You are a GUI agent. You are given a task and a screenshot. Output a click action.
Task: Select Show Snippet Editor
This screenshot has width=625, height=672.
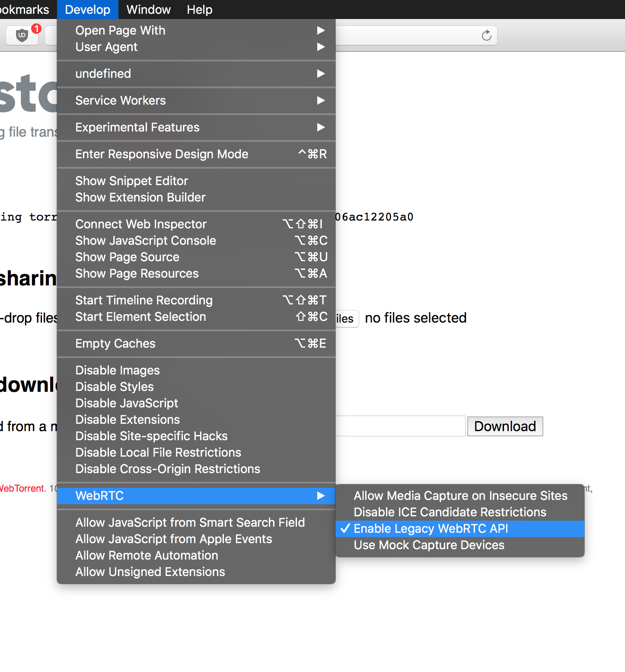196,181
